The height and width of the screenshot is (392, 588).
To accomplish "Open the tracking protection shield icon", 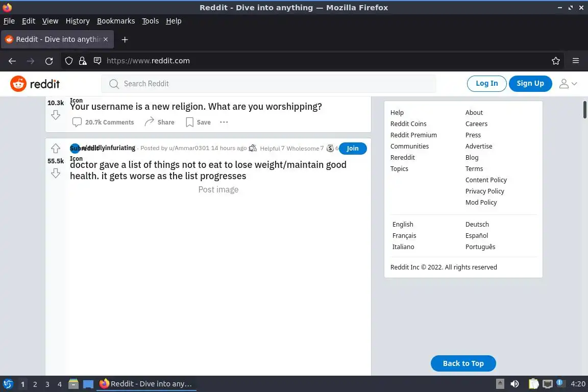I will click(x=69, y=61).
